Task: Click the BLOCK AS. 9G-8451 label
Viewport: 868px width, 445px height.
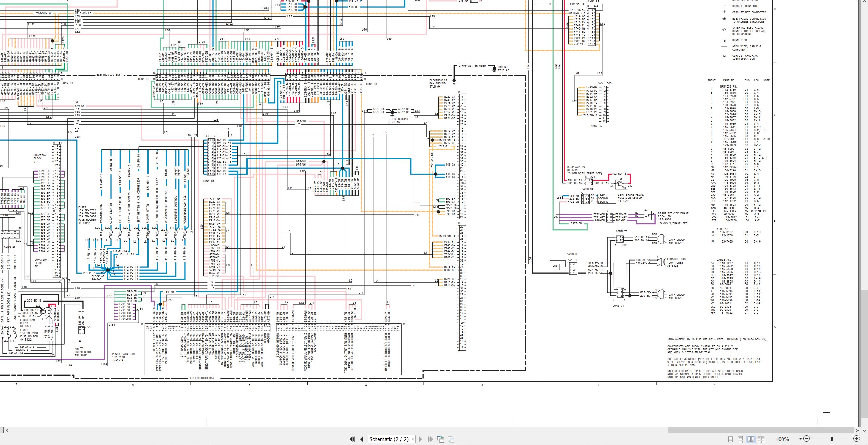Action: 98,278
